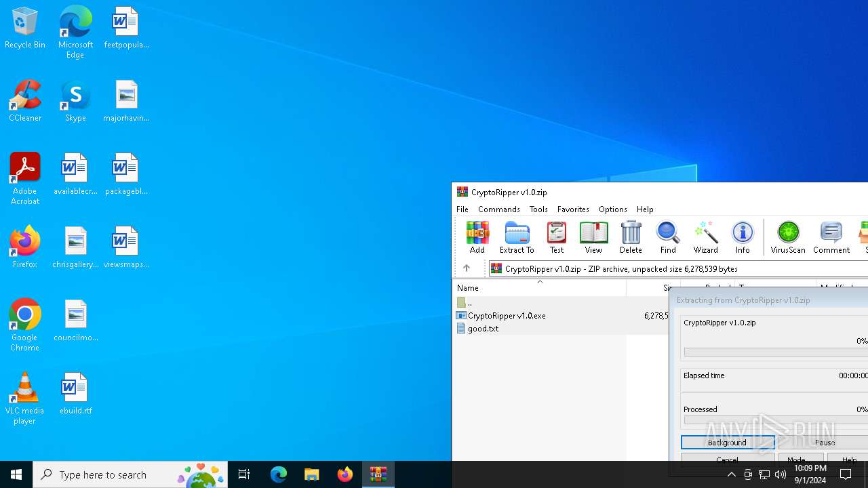Open the notification center
The width and height of the screenshot is (868, 488).
coord(846,474)
